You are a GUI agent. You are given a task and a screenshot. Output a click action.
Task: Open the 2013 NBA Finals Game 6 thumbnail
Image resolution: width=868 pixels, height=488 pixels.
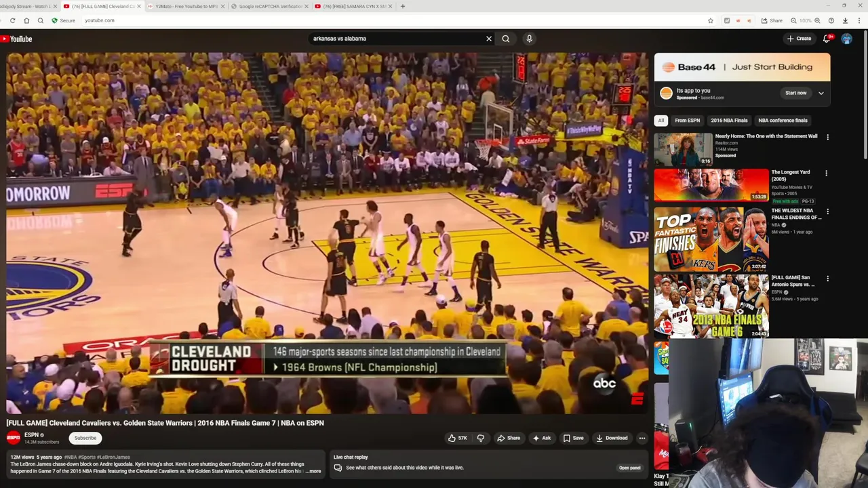coord(711,306)
